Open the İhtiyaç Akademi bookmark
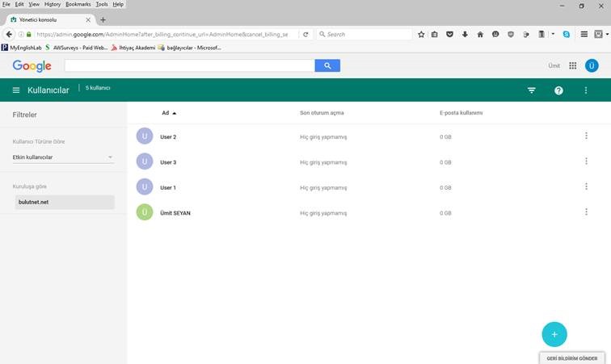 pyautogui.click(x=133, y=48)
